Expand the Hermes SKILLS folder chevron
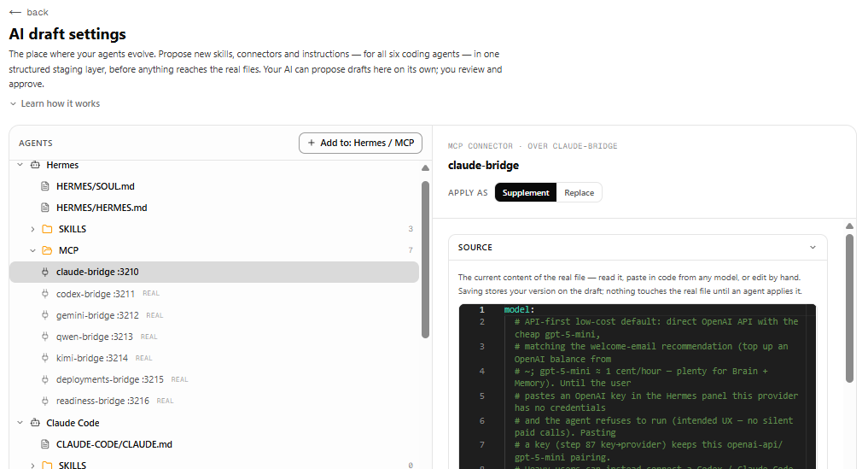868x469 pixels. 32,229
